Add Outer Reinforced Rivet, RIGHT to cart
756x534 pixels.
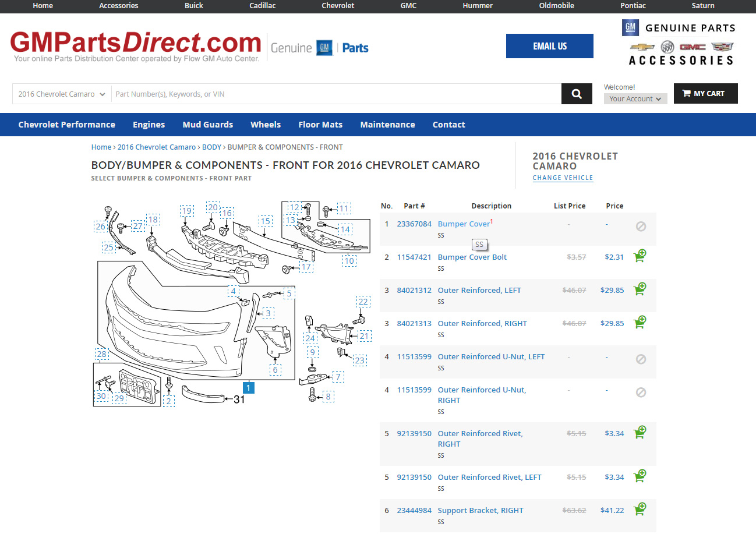[640, 432]
